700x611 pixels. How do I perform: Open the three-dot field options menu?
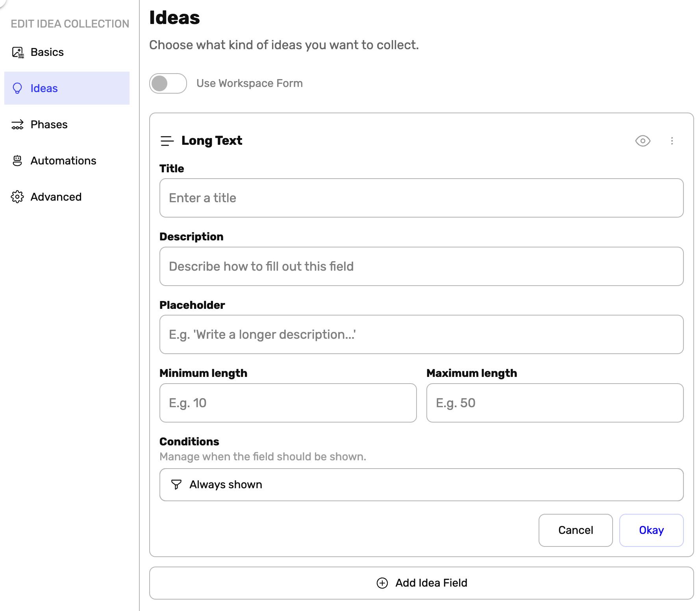point(672,141)
